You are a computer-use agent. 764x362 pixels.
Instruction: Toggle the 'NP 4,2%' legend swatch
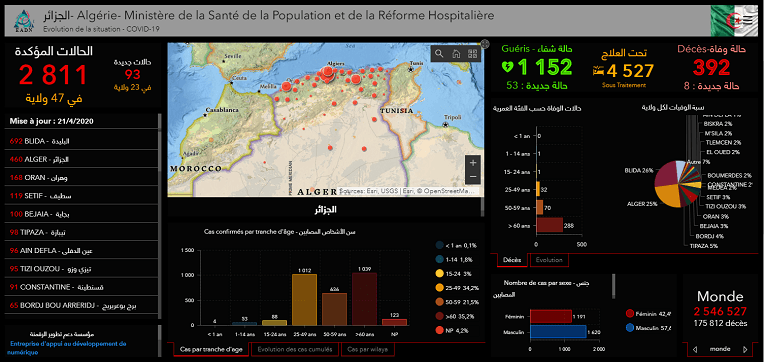[440, 330]
